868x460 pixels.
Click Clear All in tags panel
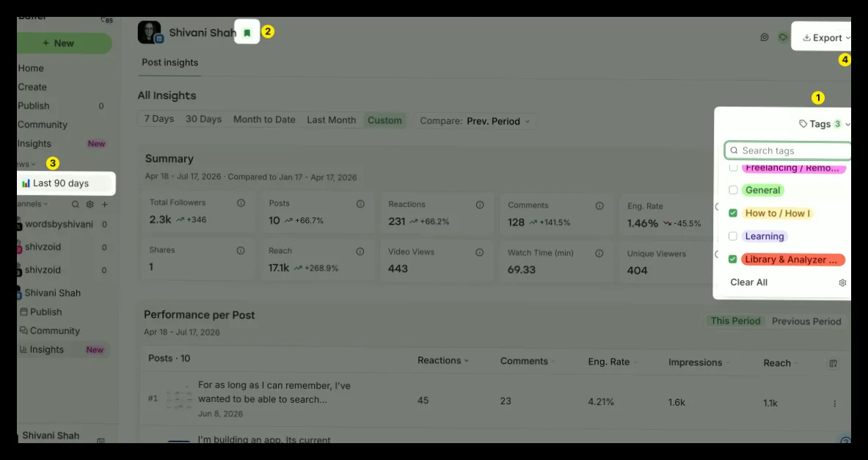pos(748,282)
